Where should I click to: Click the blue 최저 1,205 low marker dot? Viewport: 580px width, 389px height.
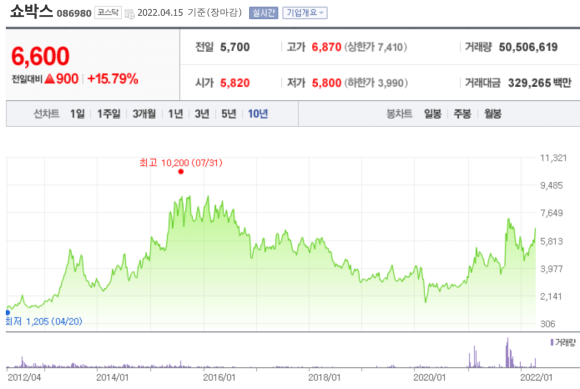8,313
